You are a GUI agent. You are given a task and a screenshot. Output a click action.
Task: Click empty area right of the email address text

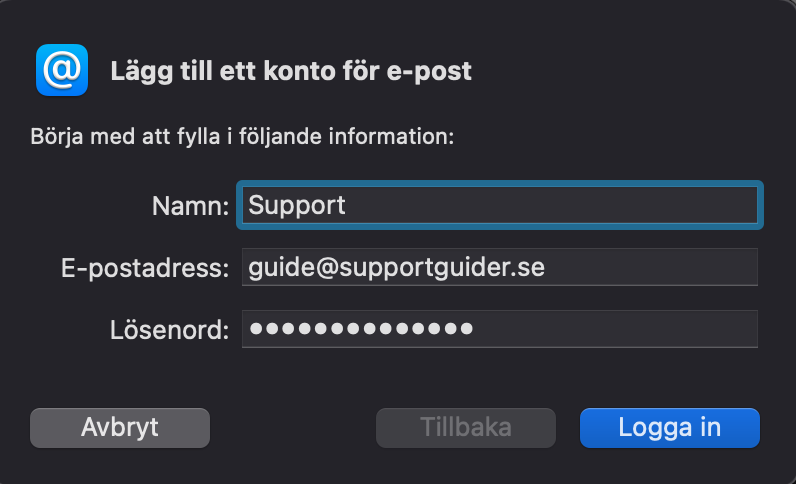point(651,267)
